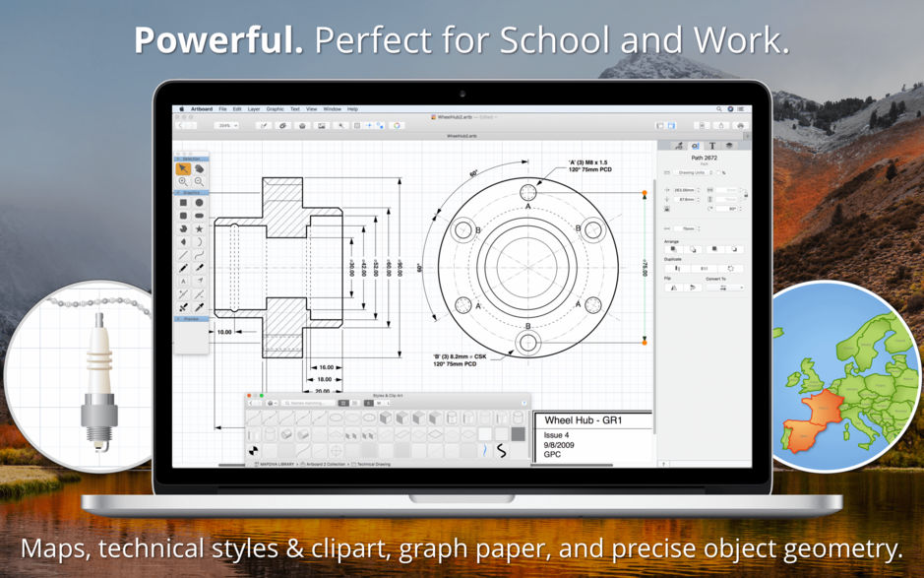This screenshot has width=924, height=578.
Task: Click the rotate copies icon under Duplicate
Action: [730, 268]
